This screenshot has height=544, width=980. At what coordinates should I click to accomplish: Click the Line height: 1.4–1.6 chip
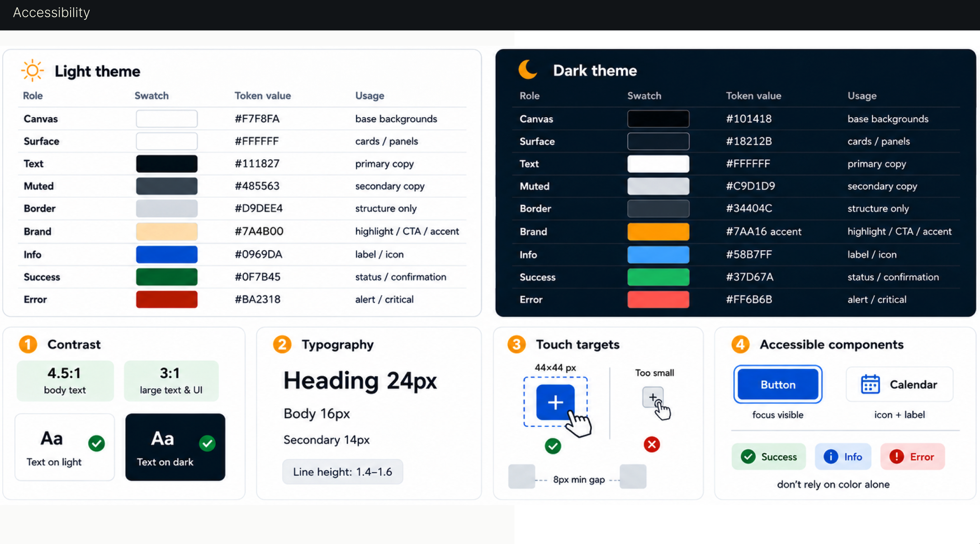pos(343,472)
